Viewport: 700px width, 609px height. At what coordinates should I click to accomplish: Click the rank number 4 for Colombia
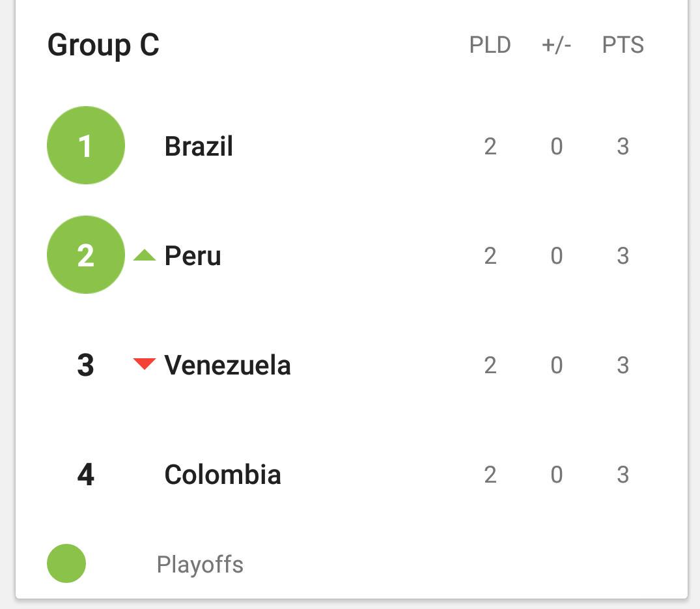pyautogui.click(x=86, y=475)
